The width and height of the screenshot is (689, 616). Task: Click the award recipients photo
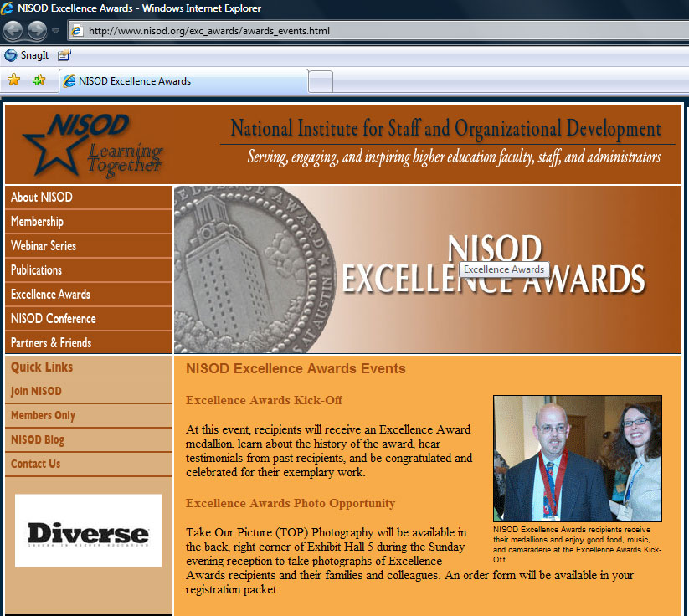[578, 459]
